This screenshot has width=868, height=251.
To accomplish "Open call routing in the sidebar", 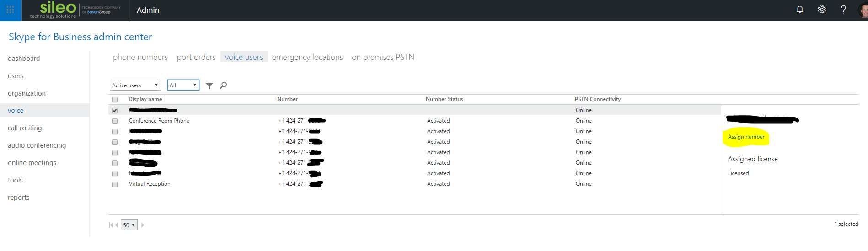I will [x=25, y=128].
